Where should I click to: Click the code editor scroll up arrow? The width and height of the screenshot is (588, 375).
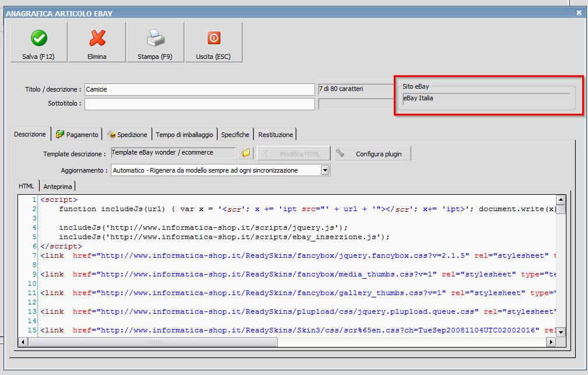click(561, 199)
